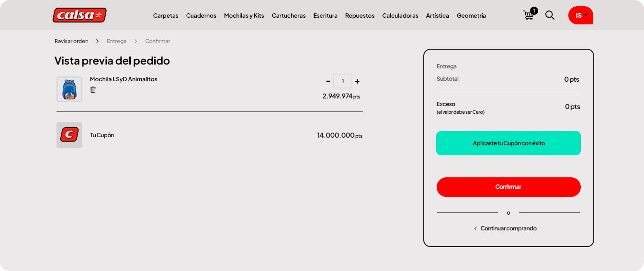
Task: Expand the IS user account dropdown
Action: click(580, 15)
